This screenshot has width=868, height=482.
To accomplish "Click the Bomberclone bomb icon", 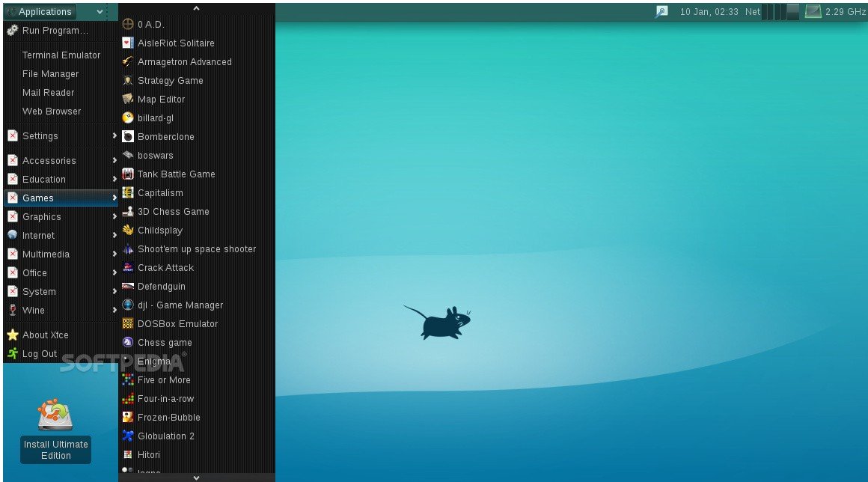I will (128, 137).
